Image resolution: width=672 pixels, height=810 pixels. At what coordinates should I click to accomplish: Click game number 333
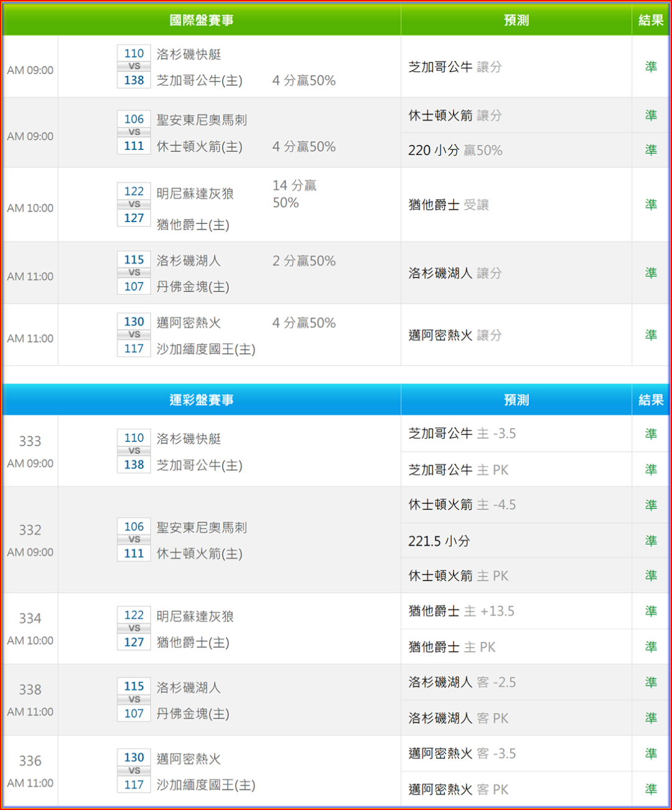pos(30,441)
